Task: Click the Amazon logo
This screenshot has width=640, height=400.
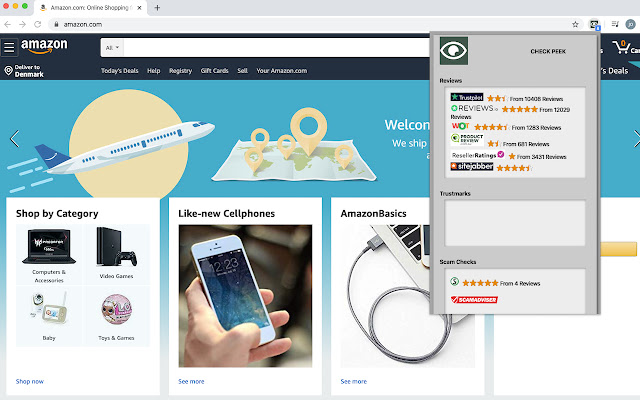Action: pyautogui.click(x=44, y=47)
